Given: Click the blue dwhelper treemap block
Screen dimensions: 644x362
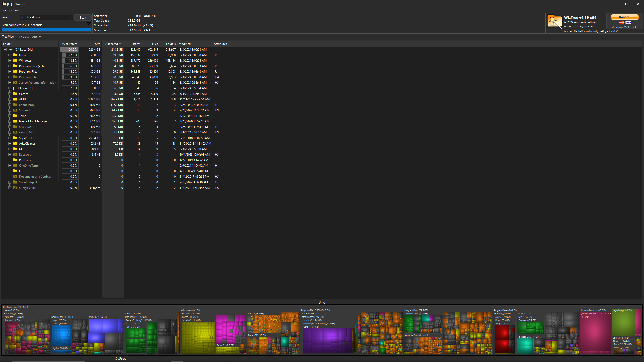Looking at the screenshot, I should [x=105, y=326].
